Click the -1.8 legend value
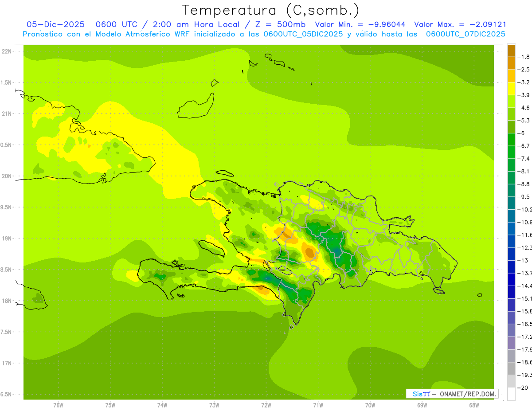Image resolution: width=532 pixels, height=411 pixels. click(x=524, y=57)
